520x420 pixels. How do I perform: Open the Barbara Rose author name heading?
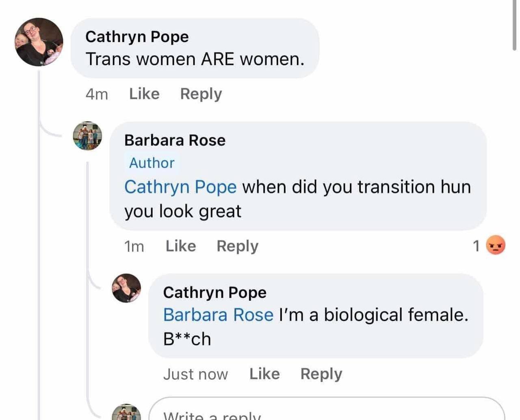[x=175, y=140]
